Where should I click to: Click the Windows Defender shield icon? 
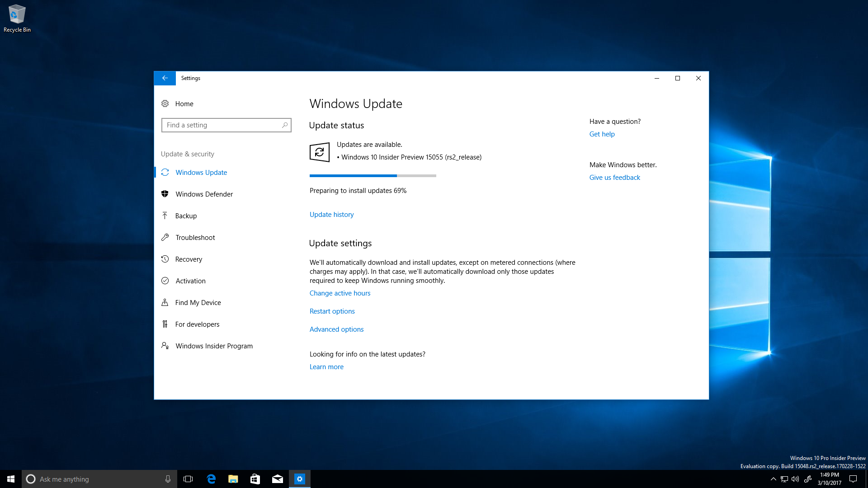coord(165,194)
